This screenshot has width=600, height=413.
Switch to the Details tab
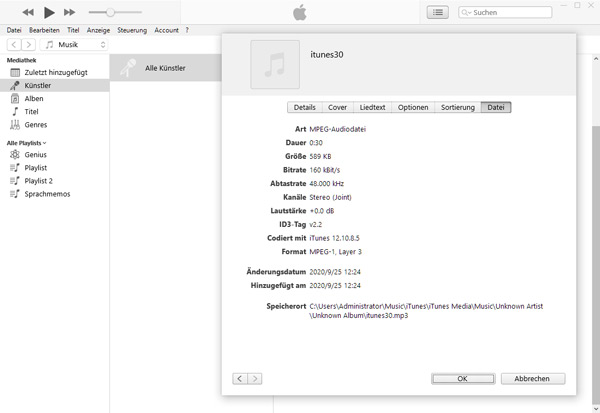[x=305, y=108]
